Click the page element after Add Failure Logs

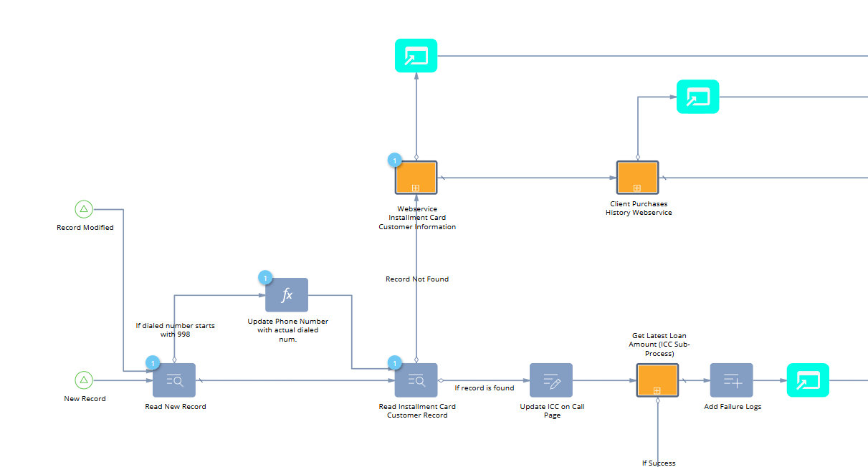[x=808, y=380]
